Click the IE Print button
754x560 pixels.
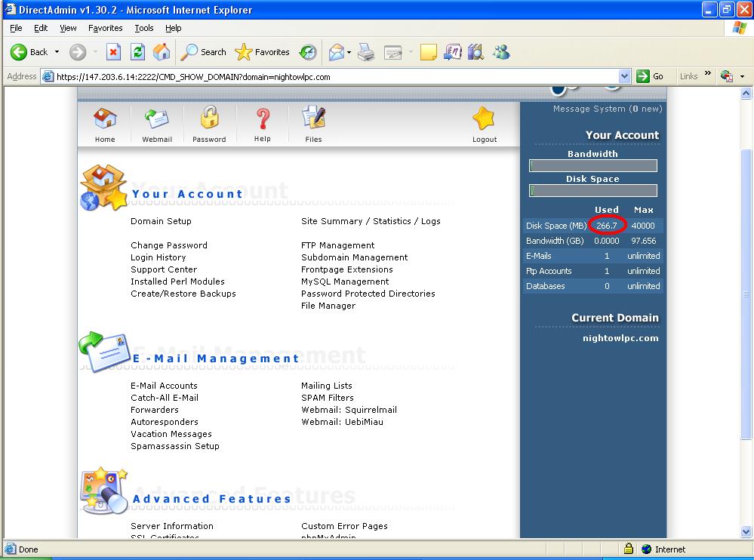(366, 52)
